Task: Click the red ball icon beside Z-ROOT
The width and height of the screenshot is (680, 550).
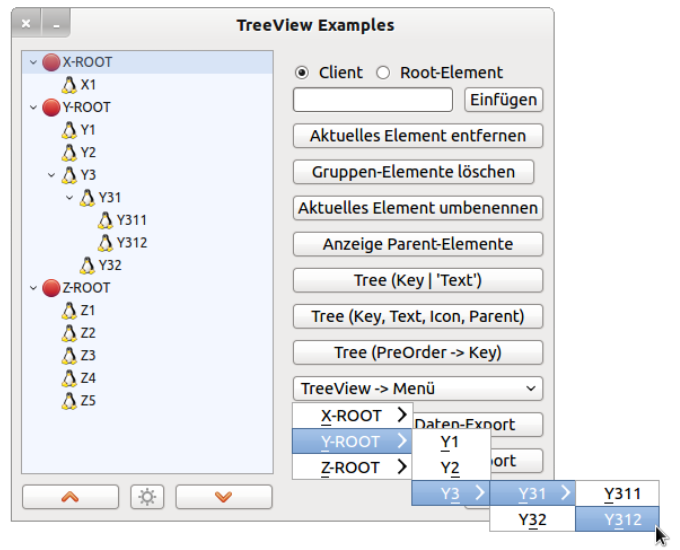Action: pyautogui.click(x=51, y=288)
